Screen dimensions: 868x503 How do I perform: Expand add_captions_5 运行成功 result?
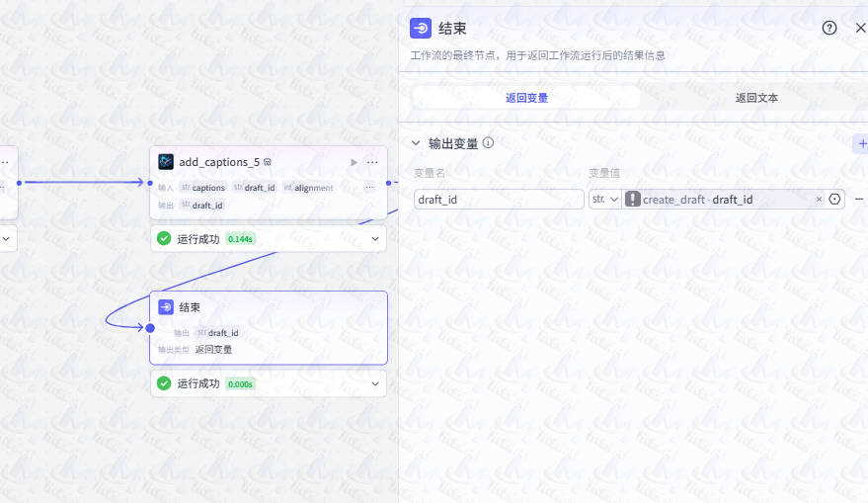pos(375,239)
